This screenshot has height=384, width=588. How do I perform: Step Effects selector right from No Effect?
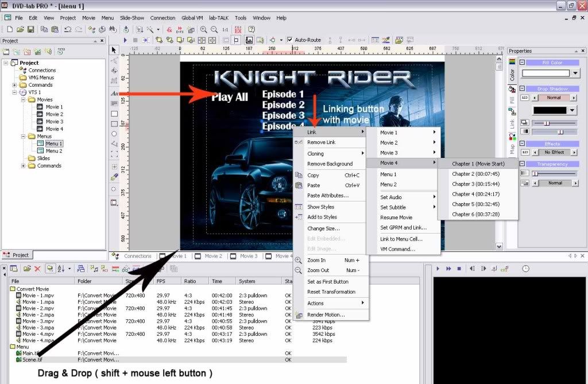pyautogui.click(x=574, y=152)
